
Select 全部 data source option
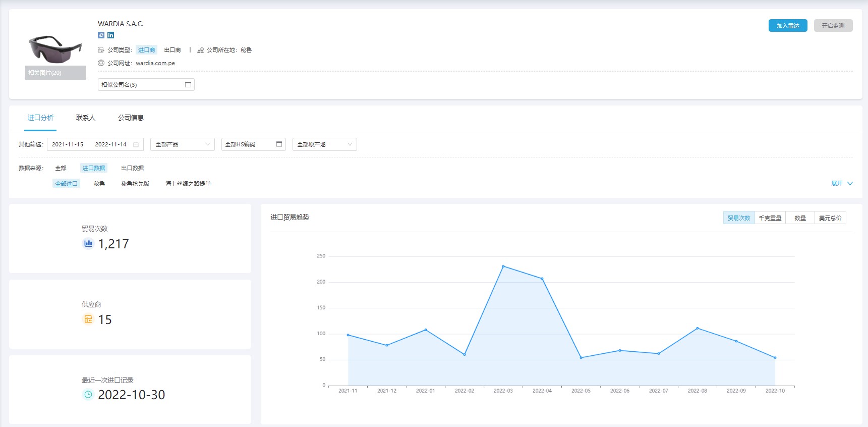[61, 168]
